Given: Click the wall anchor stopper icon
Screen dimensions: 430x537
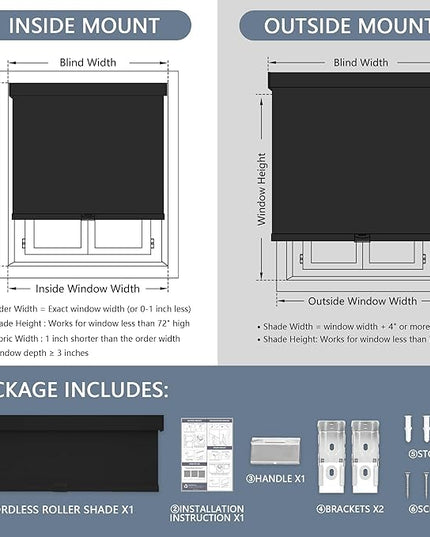Looking at the screenshot, I should pos(409,428).
